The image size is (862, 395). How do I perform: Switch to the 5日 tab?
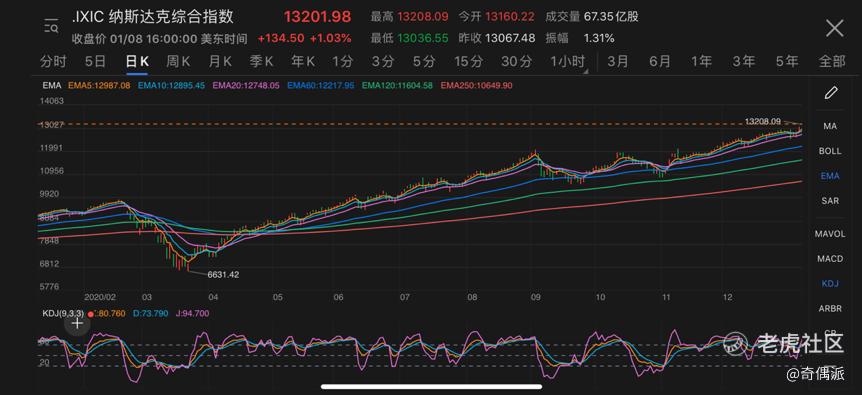(95, 62)
